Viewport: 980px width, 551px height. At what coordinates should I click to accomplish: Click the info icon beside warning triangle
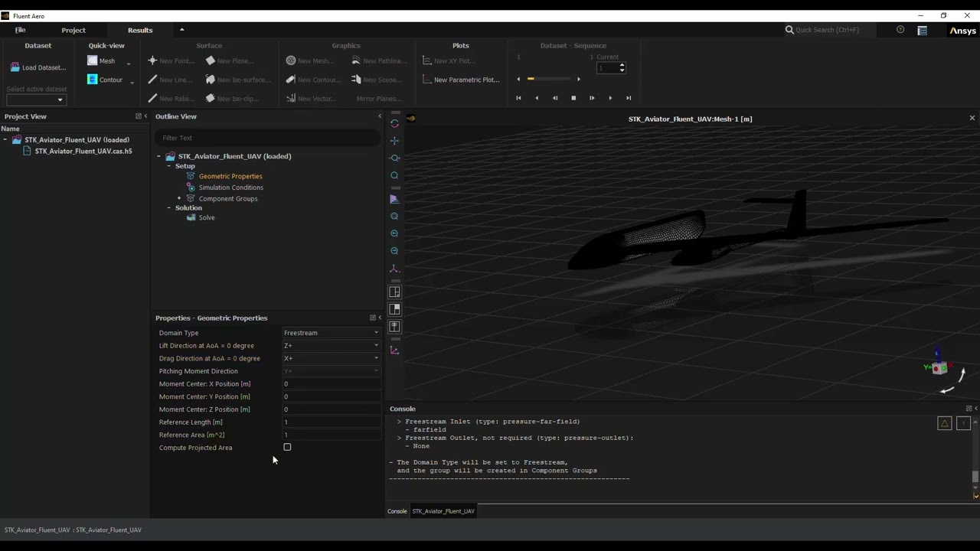963,423
